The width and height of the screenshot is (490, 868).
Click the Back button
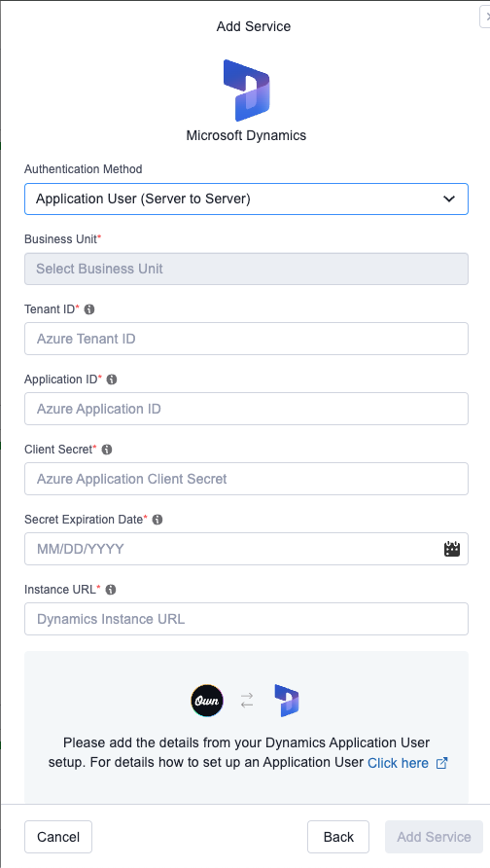point(338,837)
